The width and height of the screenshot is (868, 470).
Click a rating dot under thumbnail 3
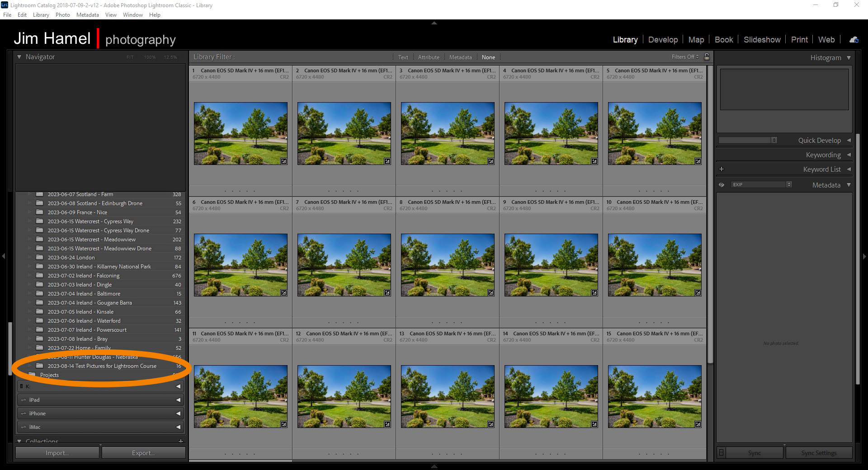[x=448, y=191]
